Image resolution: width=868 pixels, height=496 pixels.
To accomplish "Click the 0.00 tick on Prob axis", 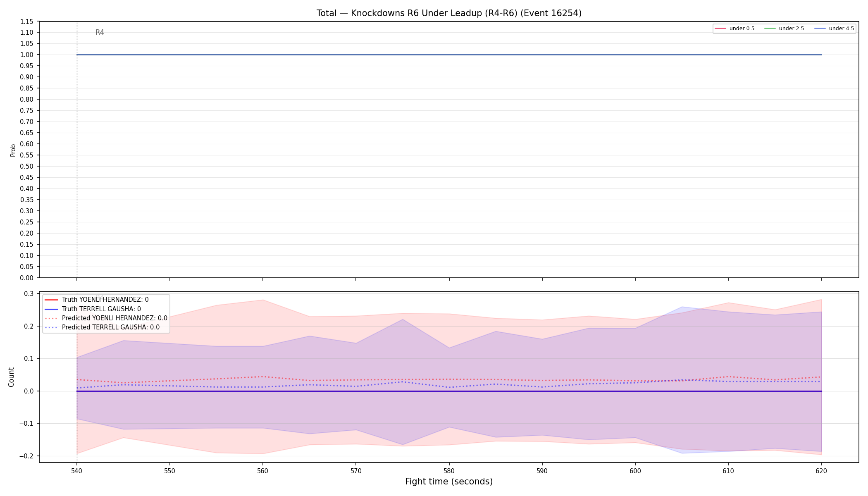I will [27, 278].
